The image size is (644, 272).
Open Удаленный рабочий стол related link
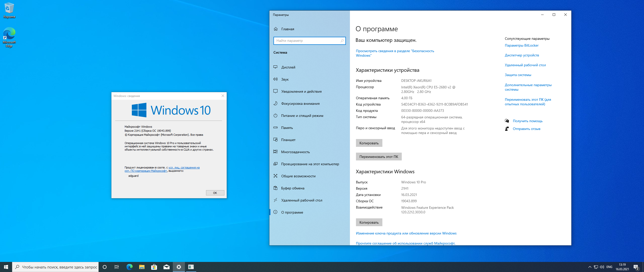[525, 65]
